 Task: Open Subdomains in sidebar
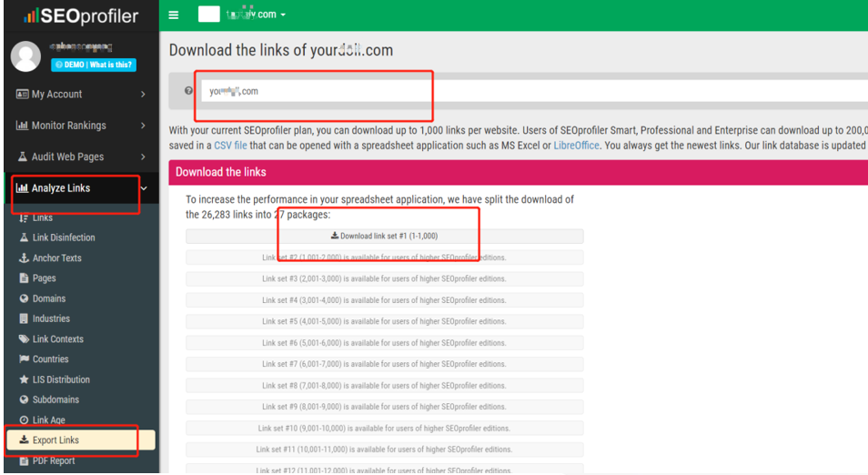pyautogui.click(x=56, y=399)
